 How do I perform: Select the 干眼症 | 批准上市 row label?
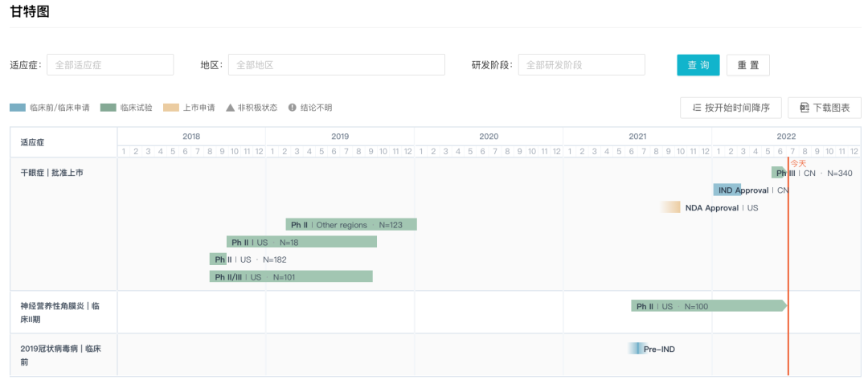[x=51, y=173]
